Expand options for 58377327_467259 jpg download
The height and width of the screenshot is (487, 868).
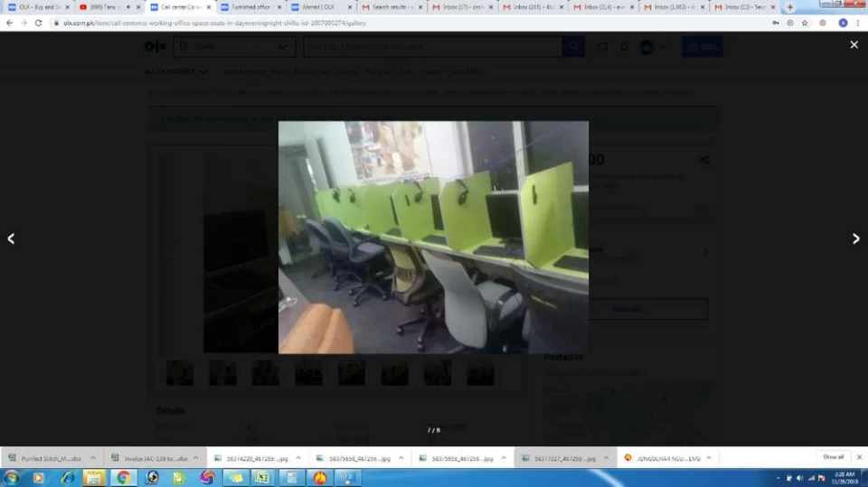click(606, 458)
